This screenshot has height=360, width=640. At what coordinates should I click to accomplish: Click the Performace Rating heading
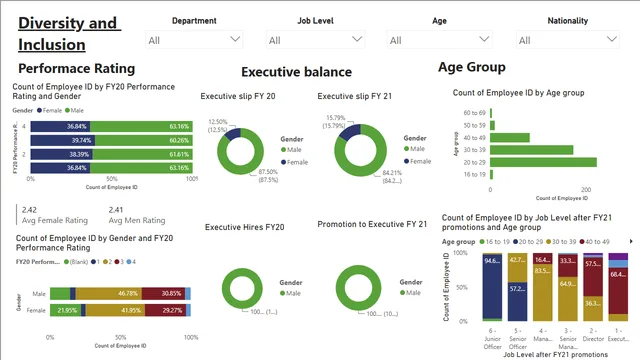point(76,69)
